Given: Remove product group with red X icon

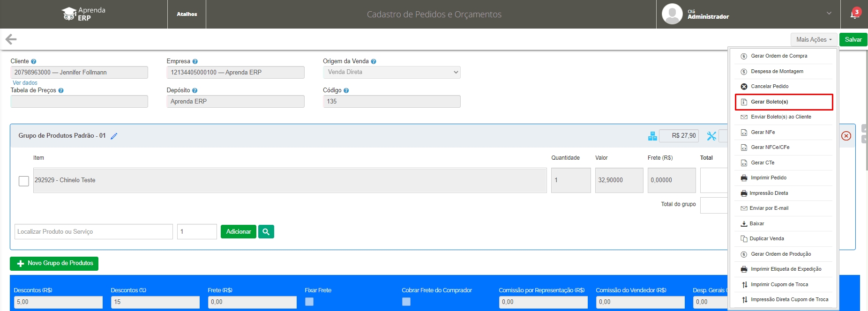Looking at the screenshot, I should tap(846, 136).
